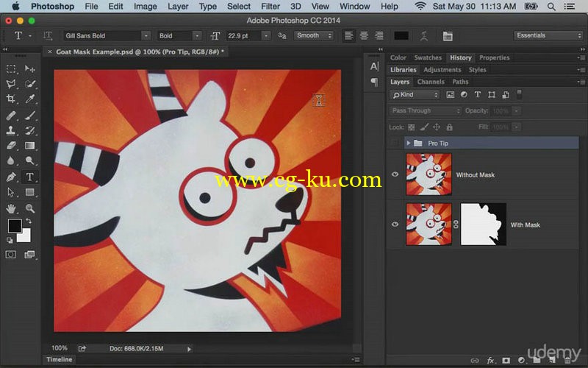The width and height of the screenshot is (588, 368).
Task: Open the Gill Sans Bold font family dropdown
Action: tap(146, 35)
